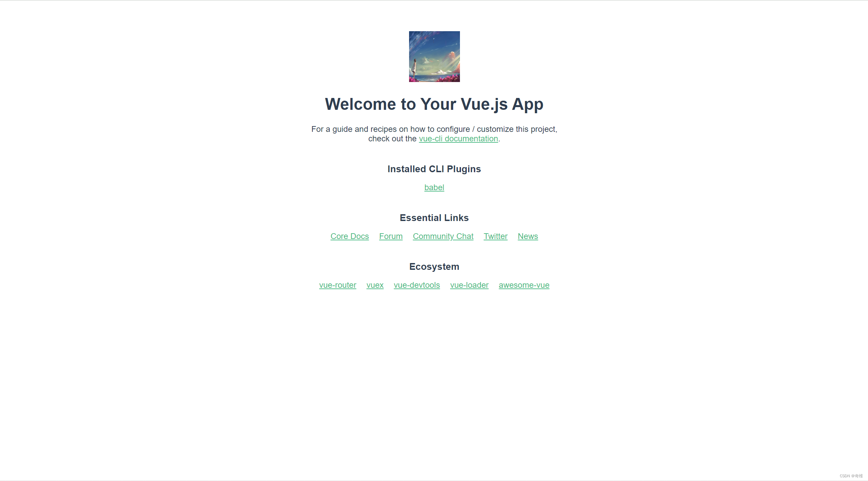Open the Core Docs link
The image size is (868, 481).
[349, 236]
